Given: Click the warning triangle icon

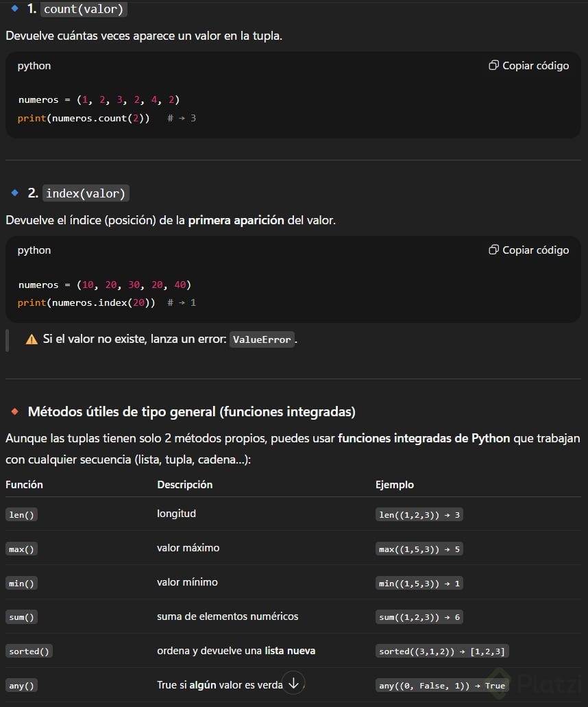Looking at the screenshot, I should click(x=32, y=339).
